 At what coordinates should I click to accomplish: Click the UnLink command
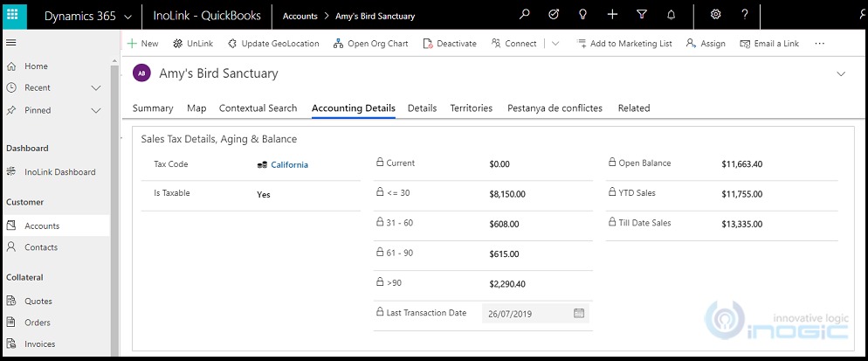coord(193,43)
